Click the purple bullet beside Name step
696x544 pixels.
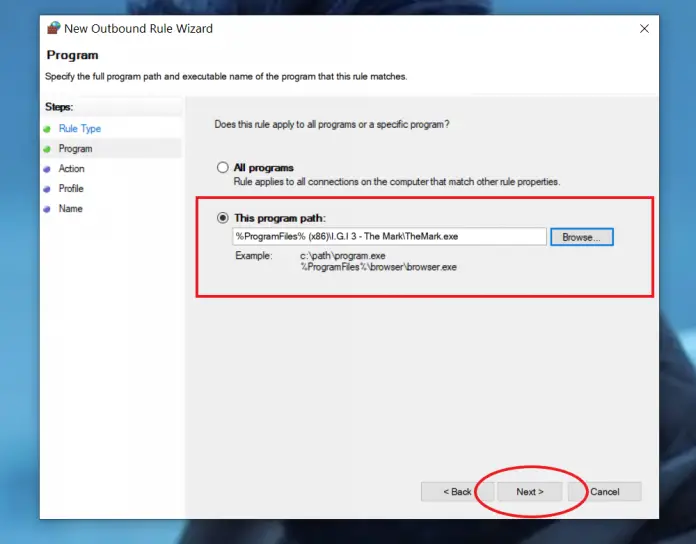pyautogui.click(x=47, y=209)
